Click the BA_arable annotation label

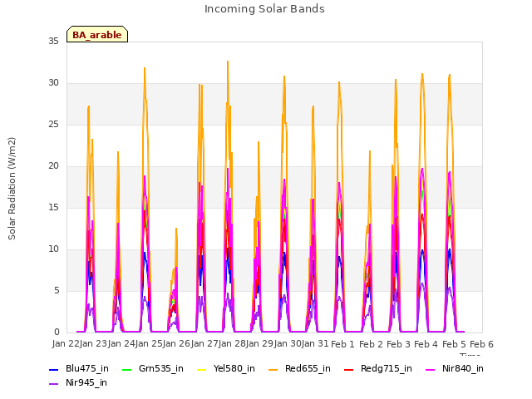click(x=97, y=35)
